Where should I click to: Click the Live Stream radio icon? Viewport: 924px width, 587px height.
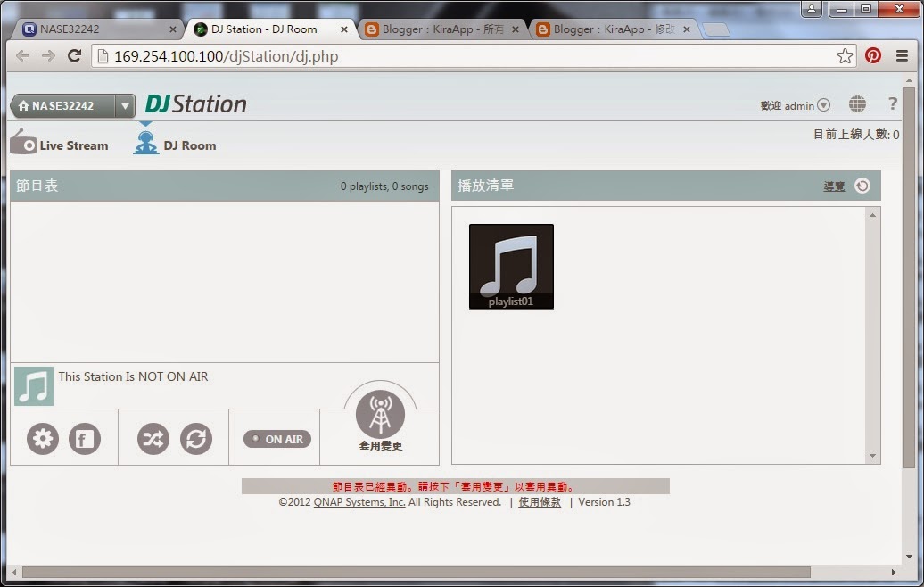coord(23,143)
